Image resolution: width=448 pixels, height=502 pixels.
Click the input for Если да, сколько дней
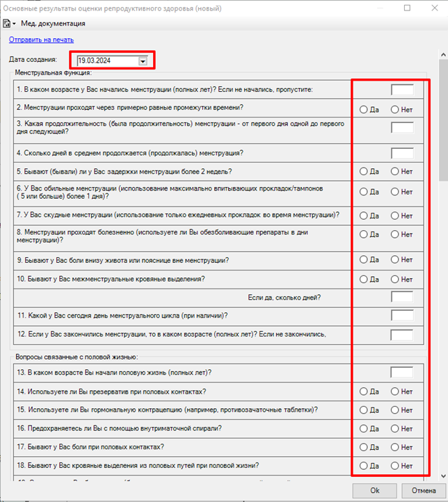point(402,297)
